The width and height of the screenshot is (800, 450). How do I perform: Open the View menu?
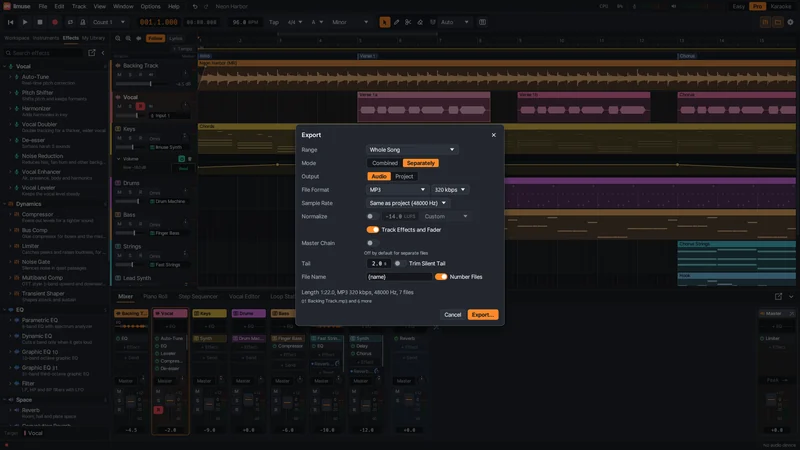(x=99, y=7)
